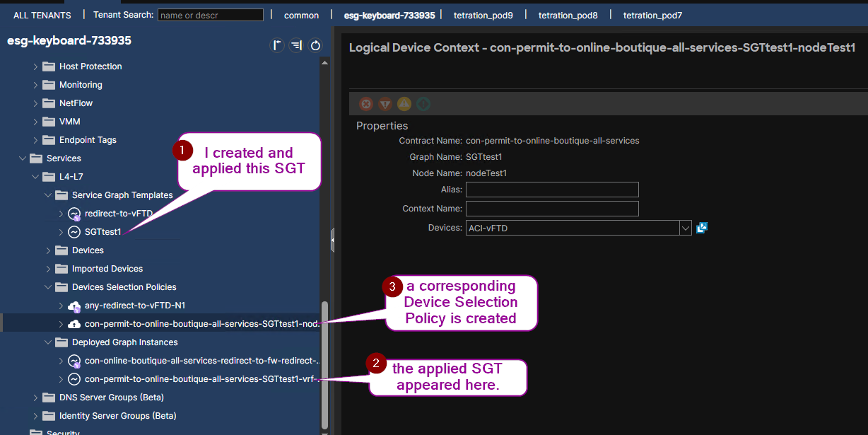Select redirect-to-vFTD tree item
The height and width of the screenshot is (435, 868).
[x=119, y=214]
